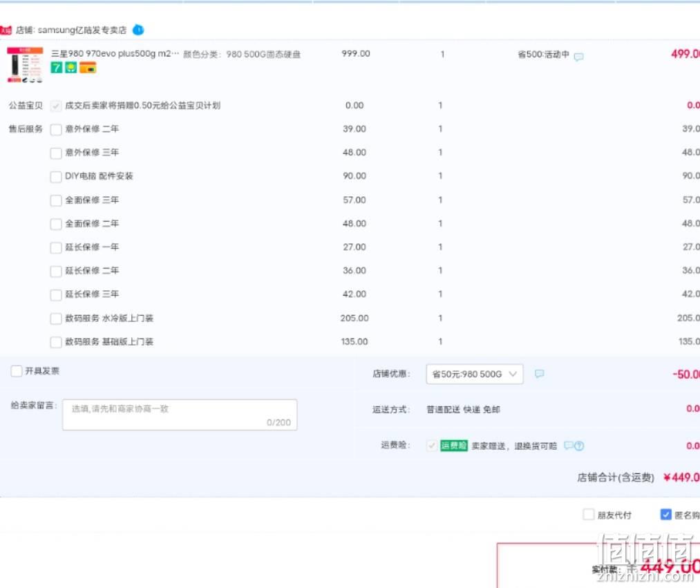Click the 省500:活动中 promotion text
700x588 pixels.
pyautogui.click(x=543, y=55)
